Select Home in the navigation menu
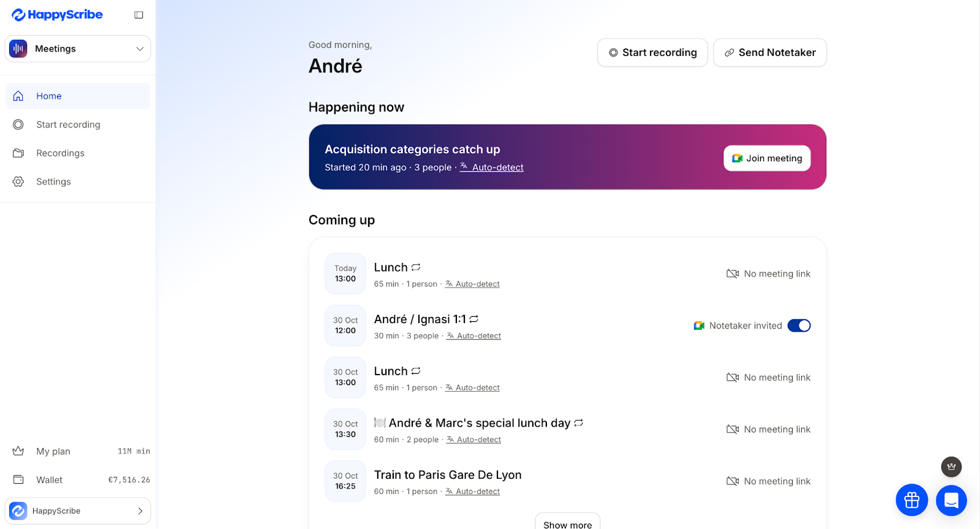Image resolution: width=980 pixels, height=529 pixels. (x=48, y=96)
